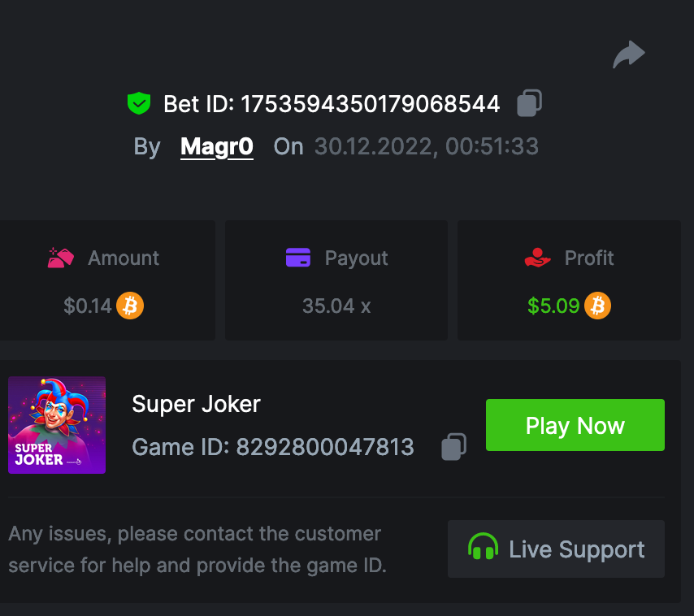Click the green headset icon
The image size is (694, 616).
click(x=484, y=549)
